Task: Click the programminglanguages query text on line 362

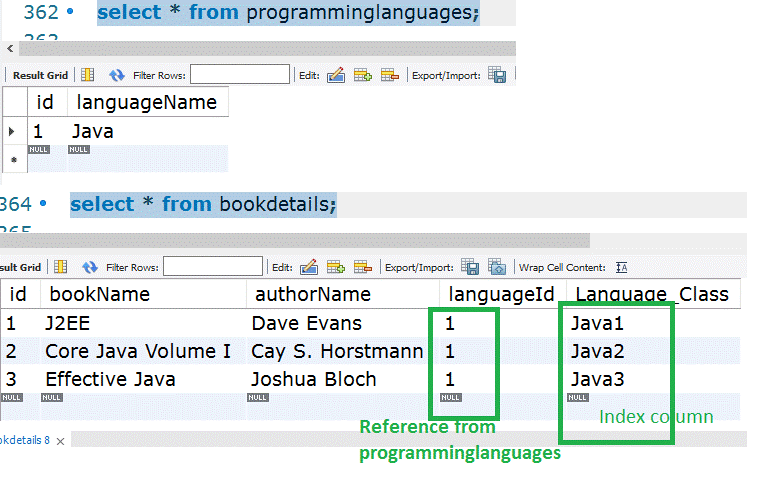Action: pos(288,12)
